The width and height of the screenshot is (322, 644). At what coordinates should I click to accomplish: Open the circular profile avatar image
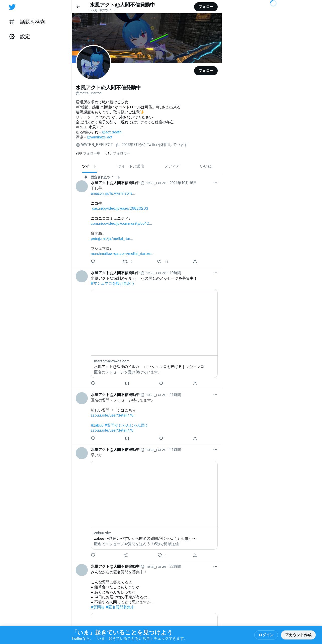[93, 63]
